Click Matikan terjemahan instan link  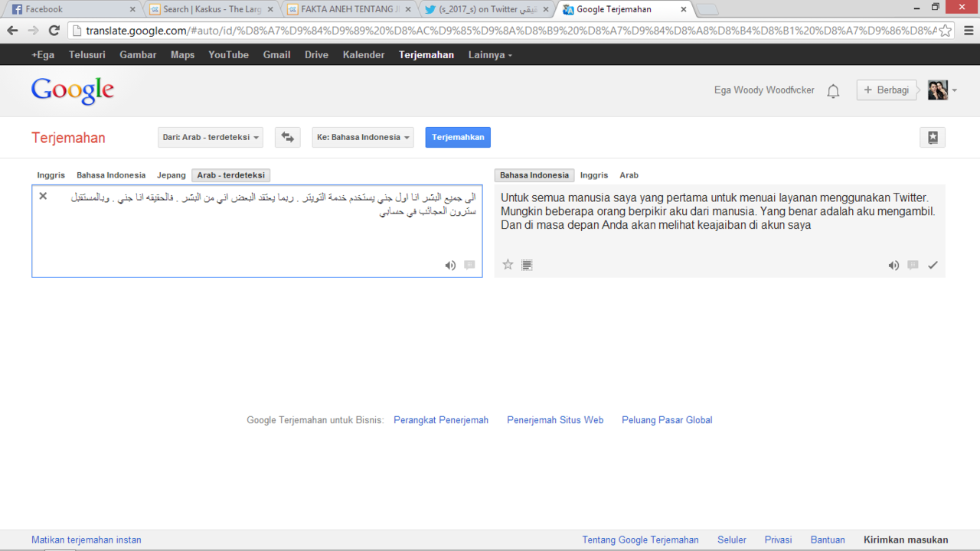(87, 540)
